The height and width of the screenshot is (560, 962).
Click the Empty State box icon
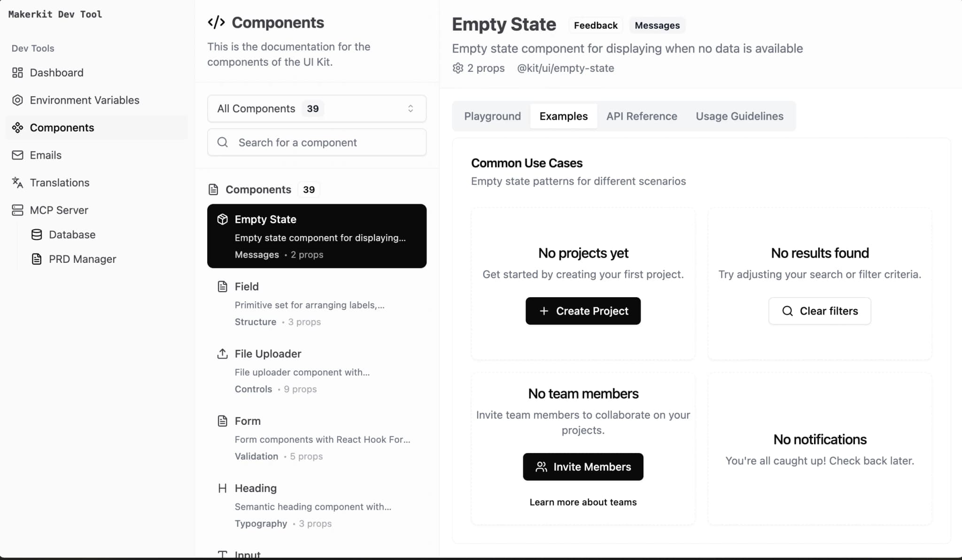(x=223, y=219)
